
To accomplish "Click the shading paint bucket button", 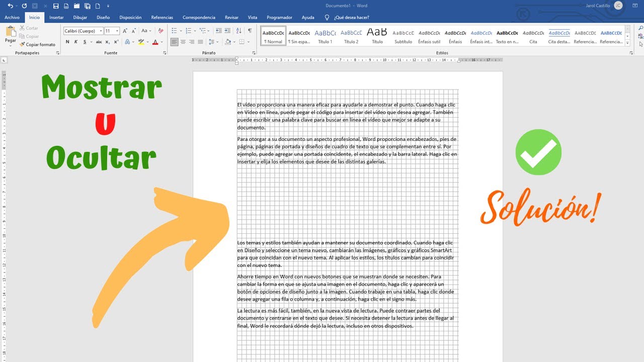I will pyautogui.click(x=228, y=42).
